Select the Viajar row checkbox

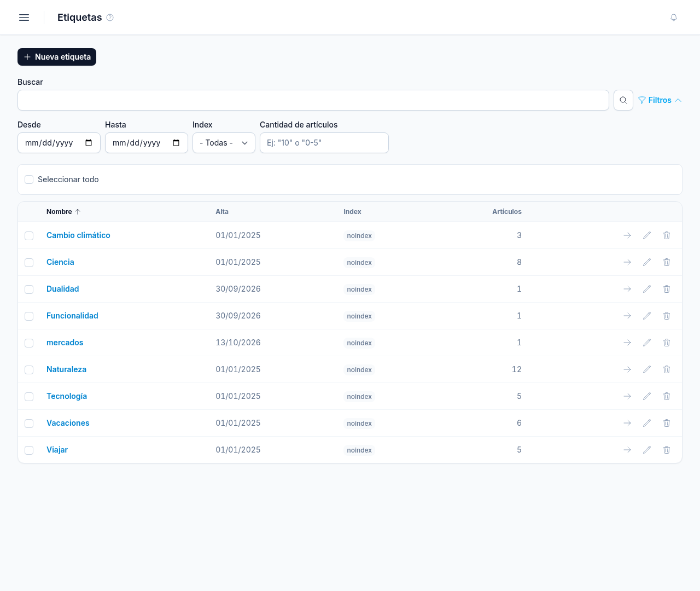(29, 450)
